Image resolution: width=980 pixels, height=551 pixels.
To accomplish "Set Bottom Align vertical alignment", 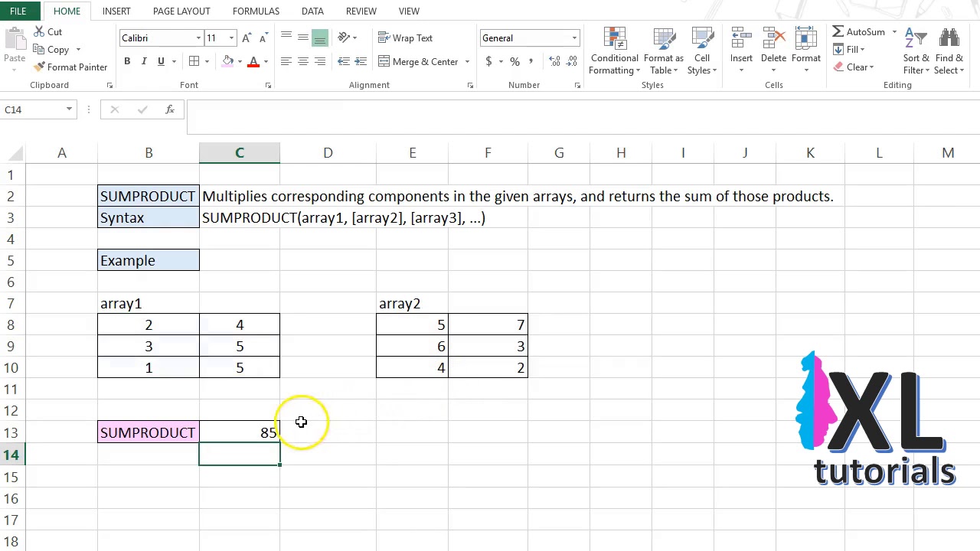I will [x=320, y=37].
